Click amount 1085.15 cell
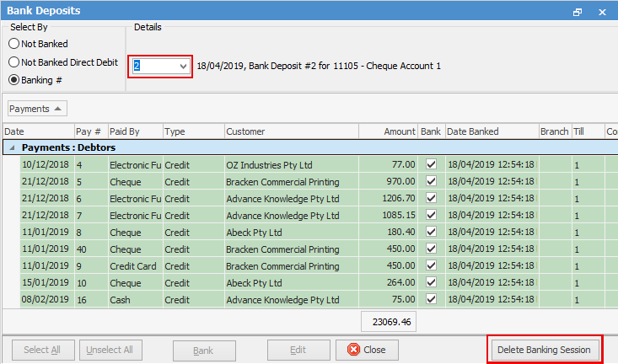The width and height of the screenshot is (618, 364). (388, 216)
